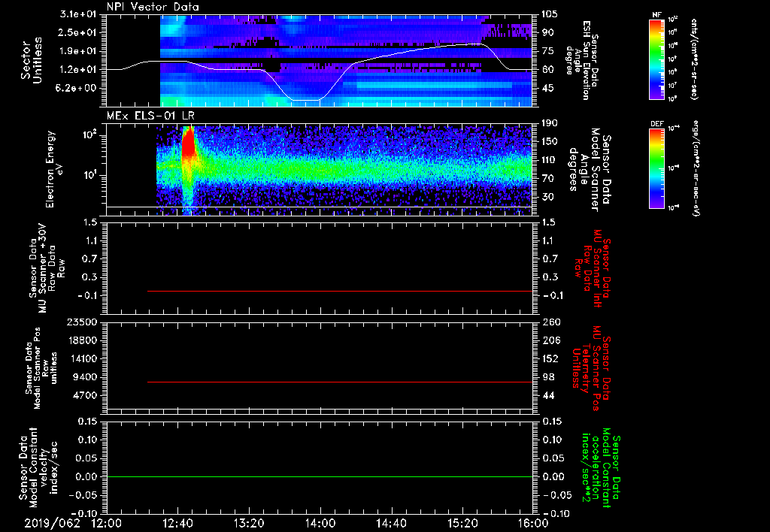
Task: Click the white sun elevation curve's minimum trough
Action: tap(306, 100)
